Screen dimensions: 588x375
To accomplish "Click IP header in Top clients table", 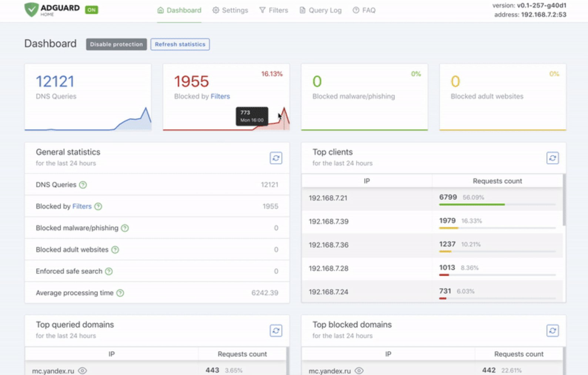I will pos(367,181).
